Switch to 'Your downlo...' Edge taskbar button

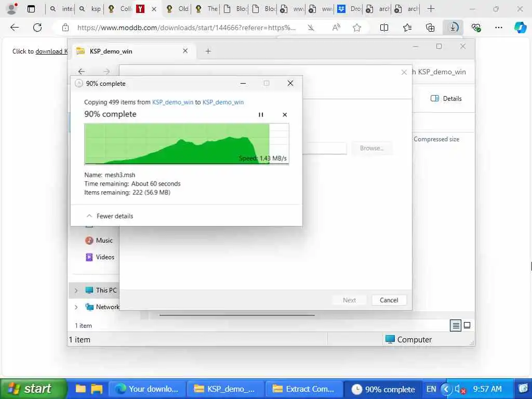(x=147, y=389)
